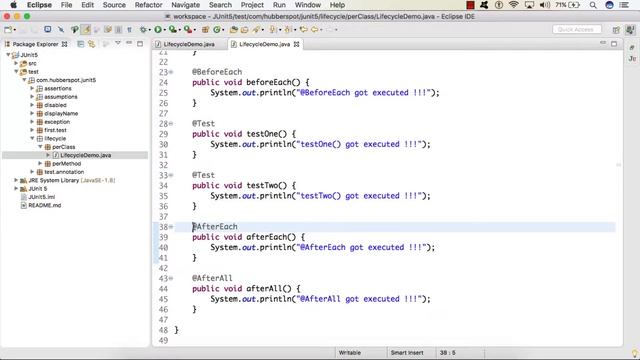Viewport: 640px width, 360px height.
Task: Toggle Link with Editor in Package Explorer
Action: click(x=92, y=44)
